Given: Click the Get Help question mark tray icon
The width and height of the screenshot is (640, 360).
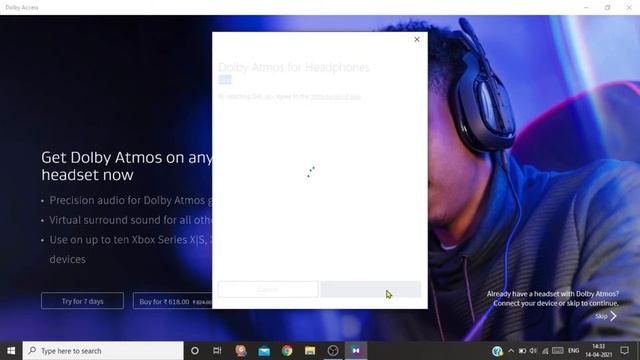Looking at the screenshot, I should 497,351.
